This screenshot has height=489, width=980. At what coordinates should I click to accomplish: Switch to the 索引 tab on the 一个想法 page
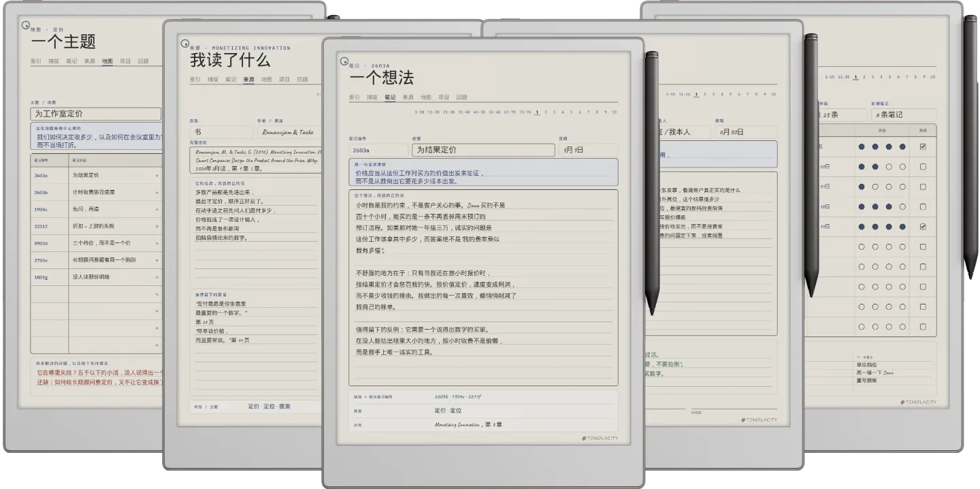click(355, 97)
